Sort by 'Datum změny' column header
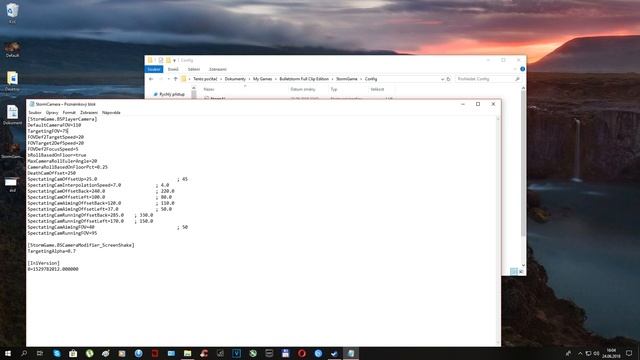640x360 pixels. (302, 89)
